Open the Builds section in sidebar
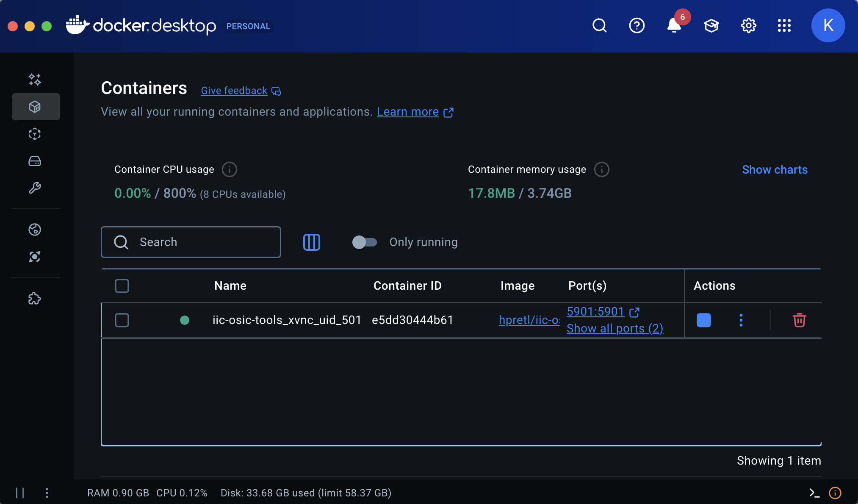Viewport: 858px width, 504px height. [35, 188]
